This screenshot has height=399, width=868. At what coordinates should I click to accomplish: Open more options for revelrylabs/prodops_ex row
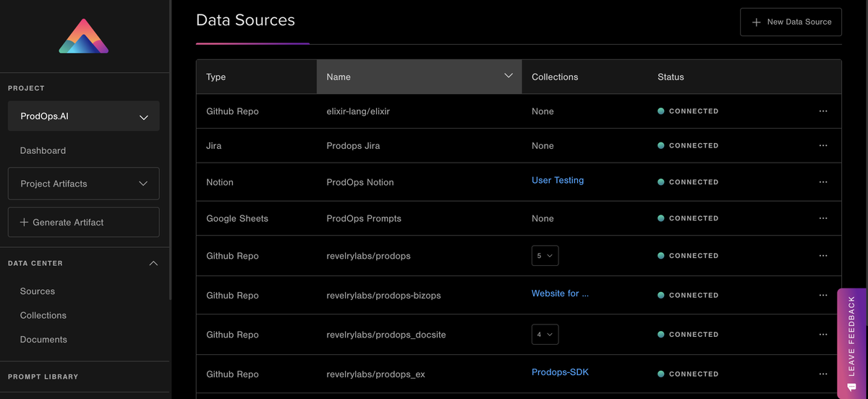(823, 374)
